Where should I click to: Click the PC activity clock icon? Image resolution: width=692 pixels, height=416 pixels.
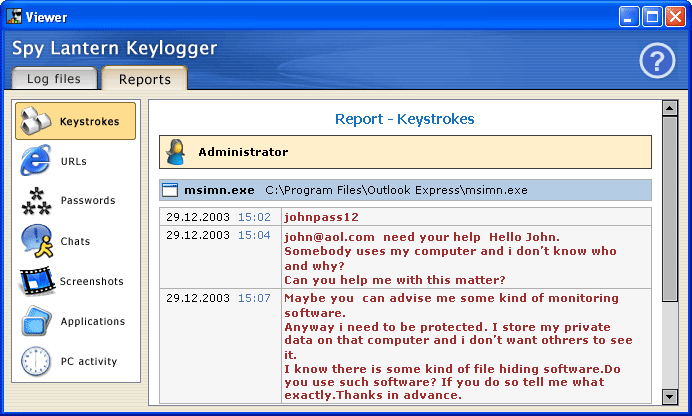coord(36,361)
